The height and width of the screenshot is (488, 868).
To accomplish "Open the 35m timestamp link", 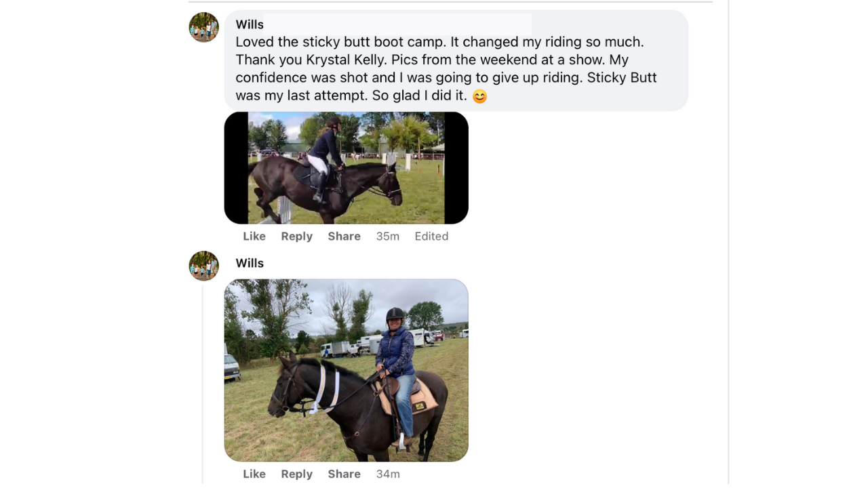I will pos(388,236).
